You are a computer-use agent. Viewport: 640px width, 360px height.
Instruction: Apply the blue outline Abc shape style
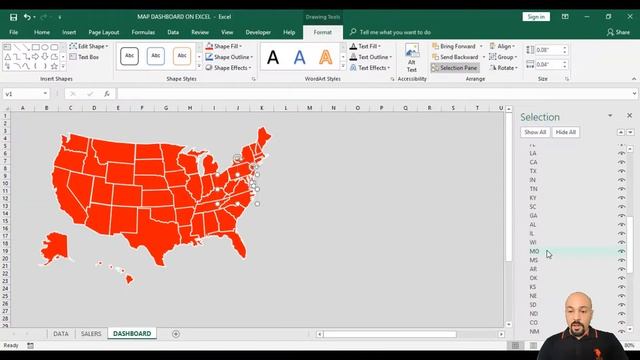click(x=156, y=56)
